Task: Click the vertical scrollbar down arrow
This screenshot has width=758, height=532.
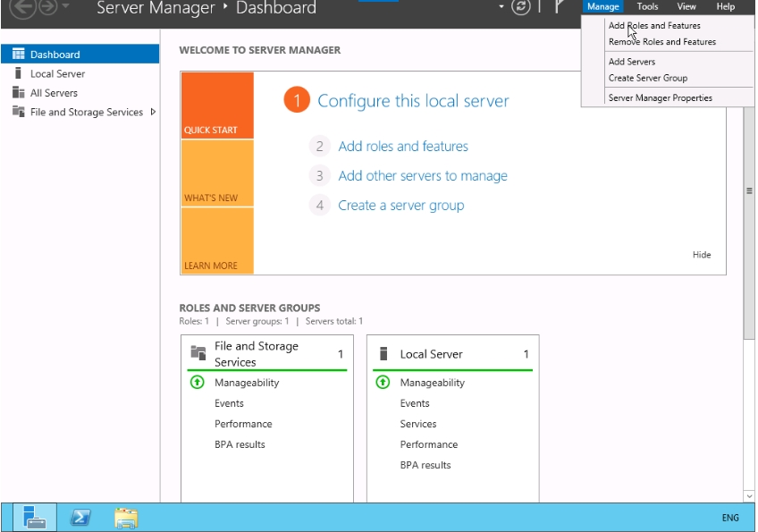Action: (x=749, y=495)
